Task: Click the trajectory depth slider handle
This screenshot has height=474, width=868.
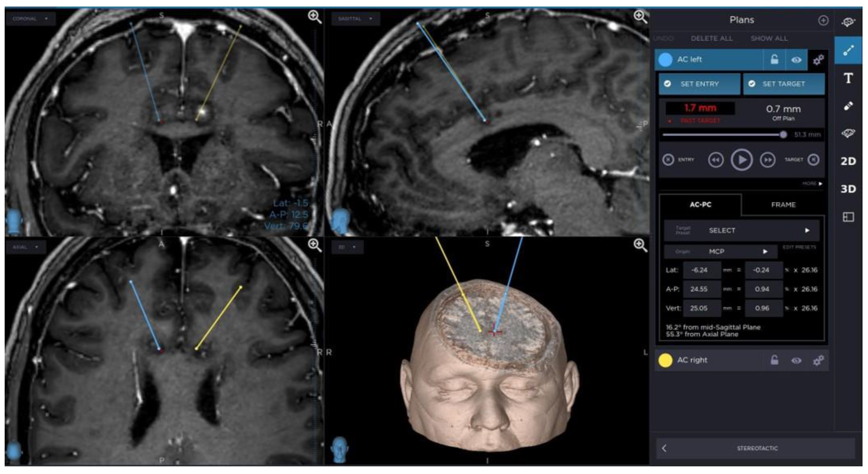Action: click(x=783, y=135)
